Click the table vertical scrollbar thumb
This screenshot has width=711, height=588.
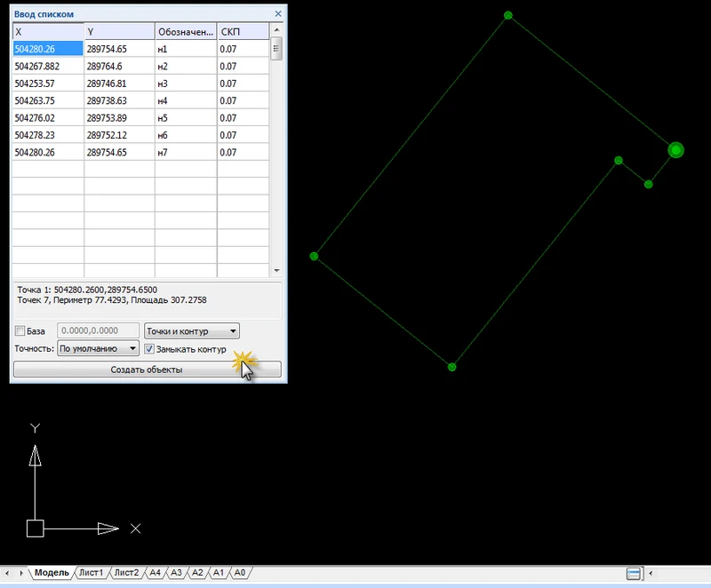(276, 49)
